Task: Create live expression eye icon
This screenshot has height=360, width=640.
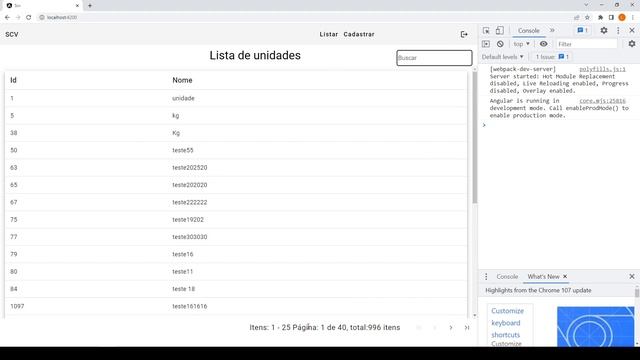Action: (544, 44)
